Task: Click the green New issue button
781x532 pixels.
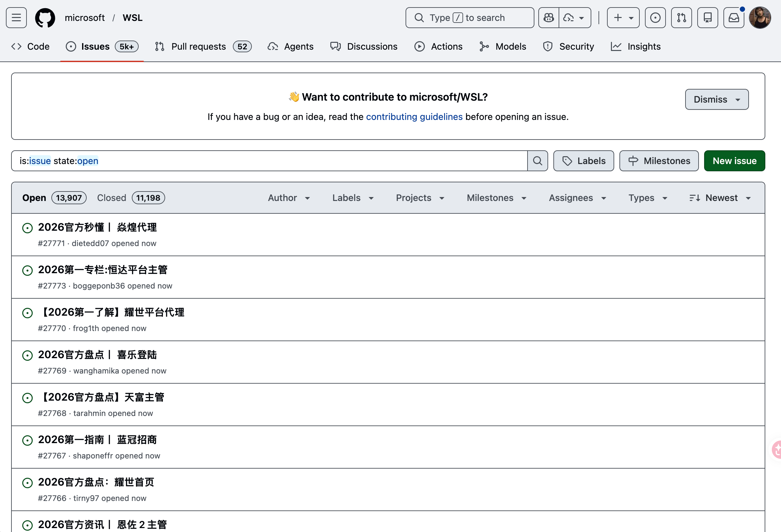Action: [734, 161]
